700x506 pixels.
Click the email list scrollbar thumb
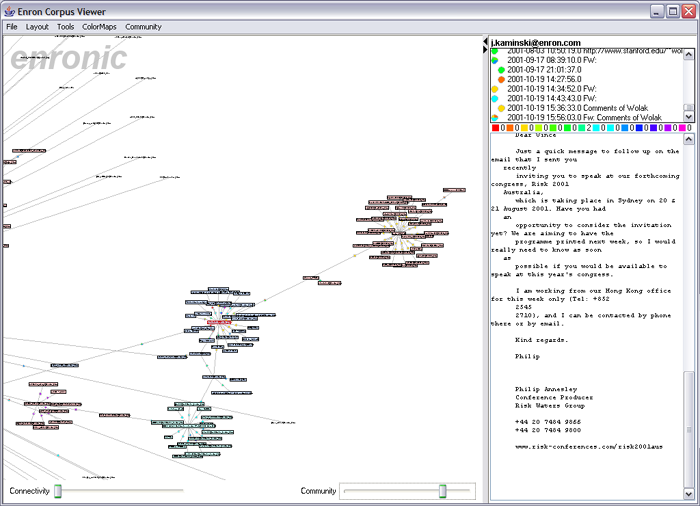689,108
